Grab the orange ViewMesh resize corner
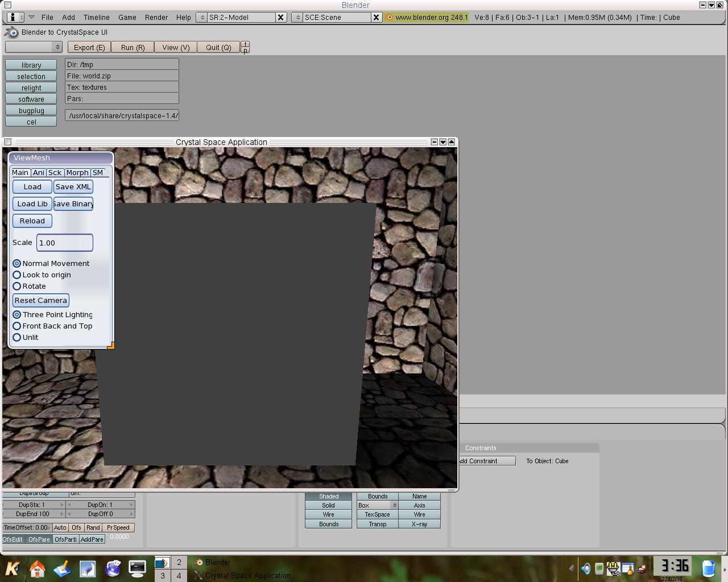 tap(111, 345)
